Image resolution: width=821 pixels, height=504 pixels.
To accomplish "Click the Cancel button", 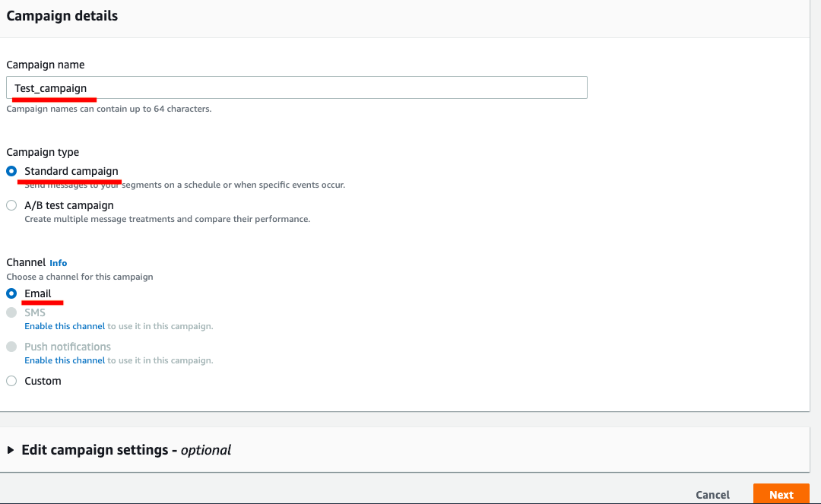I will (x=712, y=495).
